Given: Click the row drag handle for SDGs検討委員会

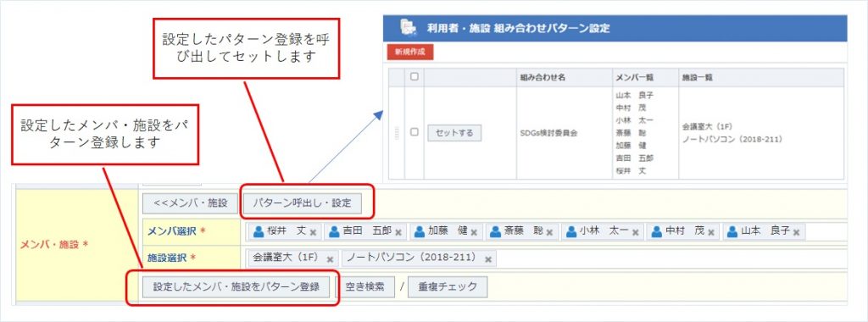Looking at the screenshot, I should click(397, 133).
